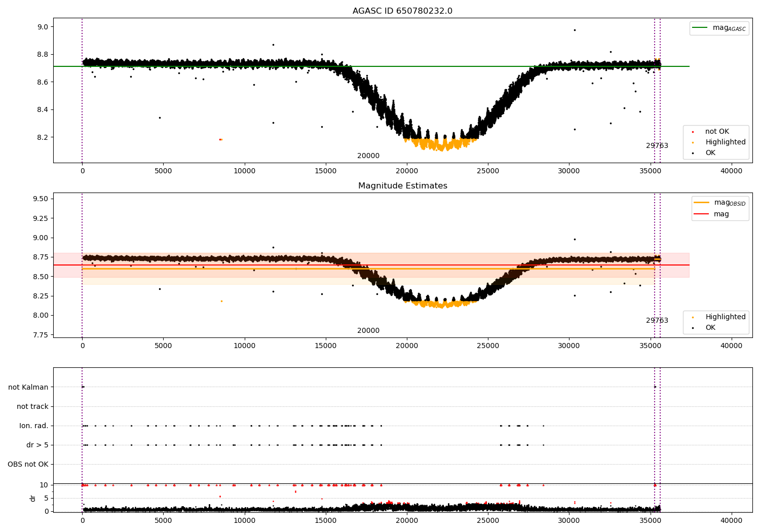Image resolution: width=760 pixels, height=532 pixels.
Task: Click the 8.4 y-tick of top plot
Action: [43, 110]
